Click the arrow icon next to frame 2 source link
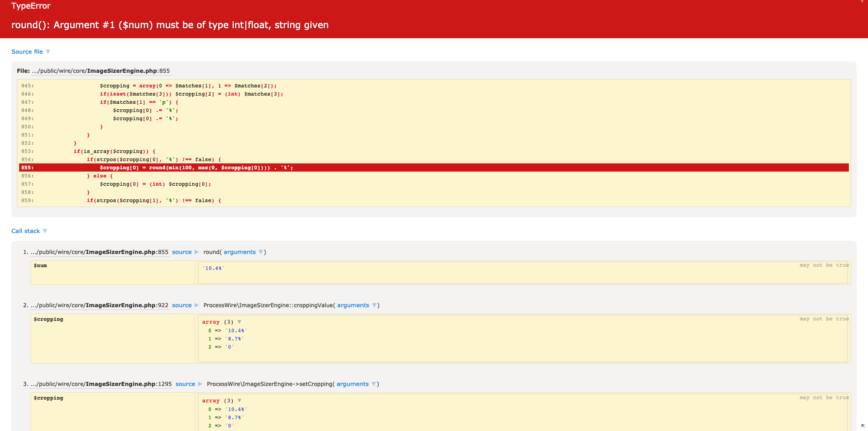The width and height of the screenshot is (868, 431). pos(196,305)
